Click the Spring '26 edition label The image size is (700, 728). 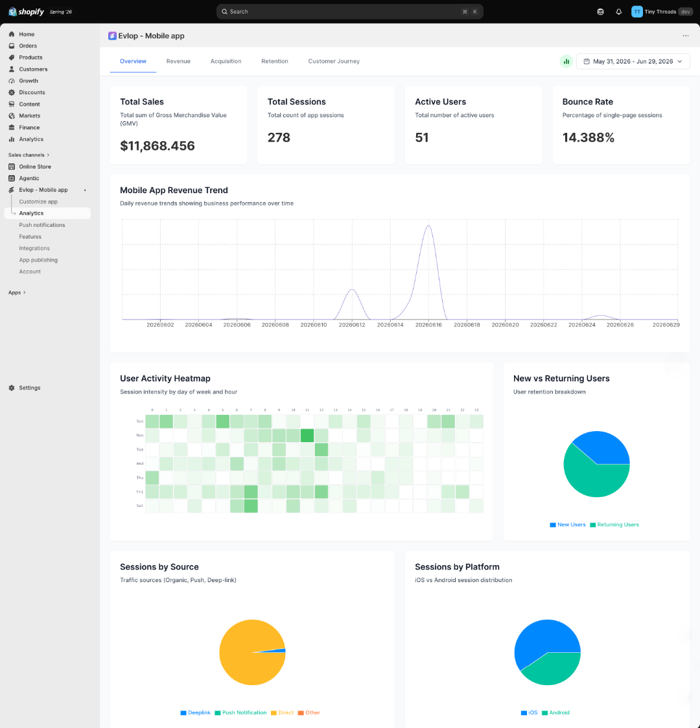click(61, 12)
